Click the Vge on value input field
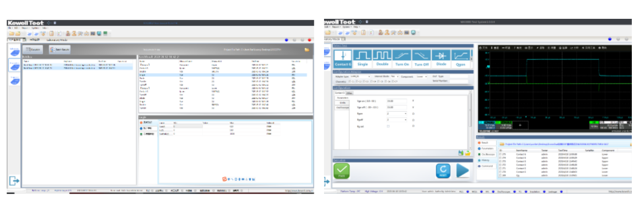 pyautogui.click(x=397, y=101)
